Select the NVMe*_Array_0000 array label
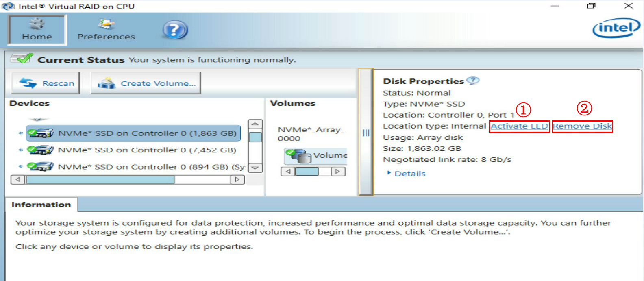The image size is (644, 281). 311,134
